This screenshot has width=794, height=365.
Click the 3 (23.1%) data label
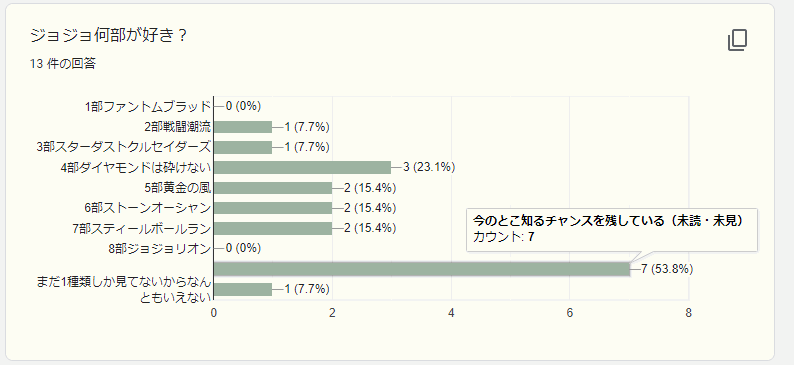tap(429, 168)
